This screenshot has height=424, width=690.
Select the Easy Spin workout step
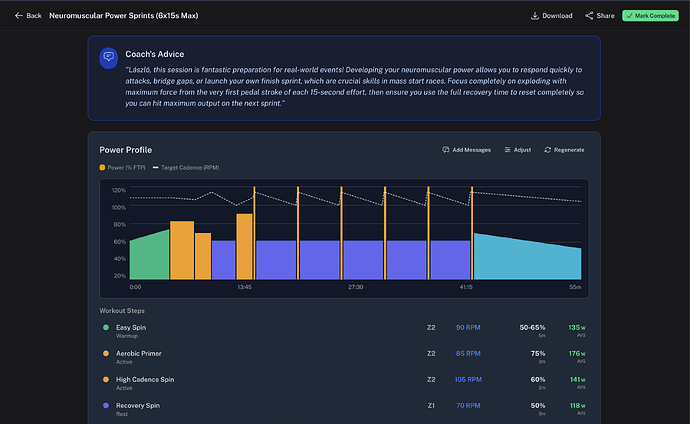point(344,331)
